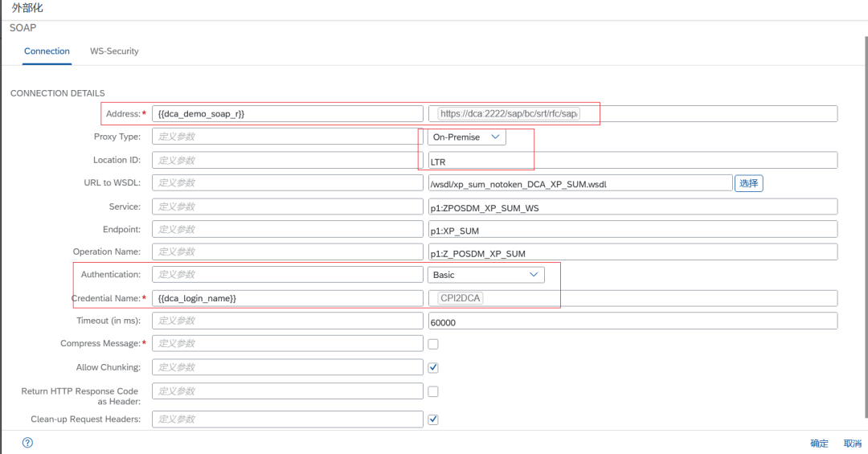Uncheck the Allow Chunking checkbox
Screen dimensions: 868x454
pos(433,368)
